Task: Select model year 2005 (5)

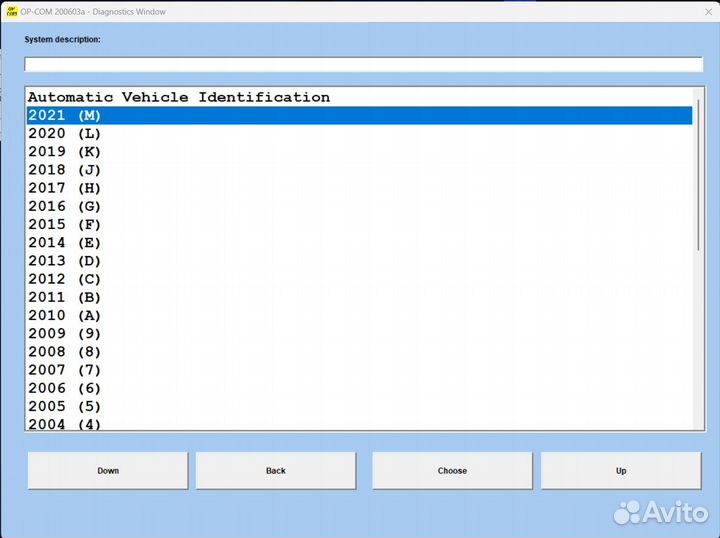Action: [x=65, y=406]
